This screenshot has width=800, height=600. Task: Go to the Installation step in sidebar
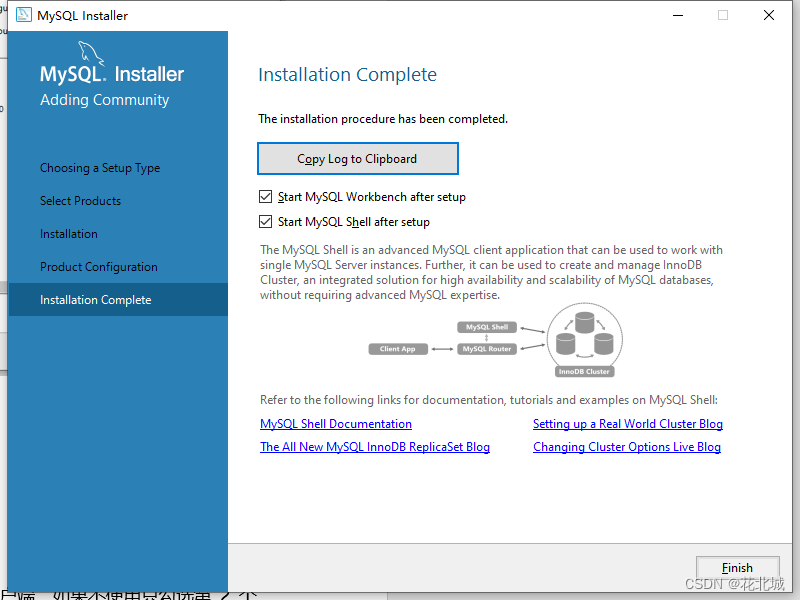(x=69, y=234)
